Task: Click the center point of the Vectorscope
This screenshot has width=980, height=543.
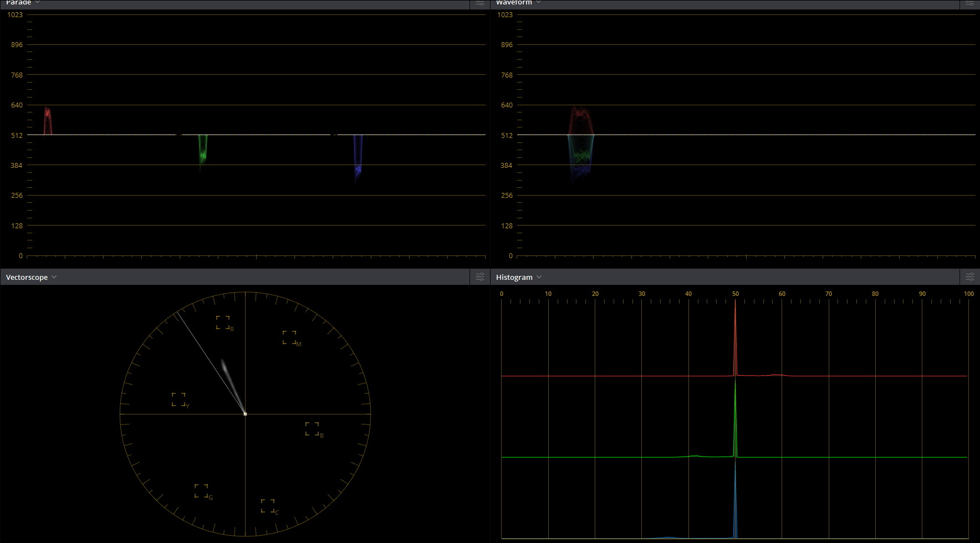Action: 245,414
